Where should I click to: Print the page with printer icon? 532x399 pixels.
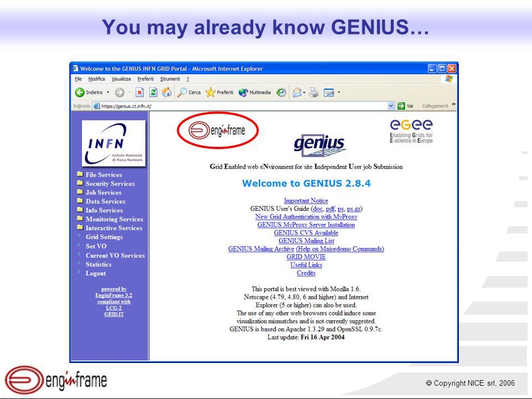[314, 93]
